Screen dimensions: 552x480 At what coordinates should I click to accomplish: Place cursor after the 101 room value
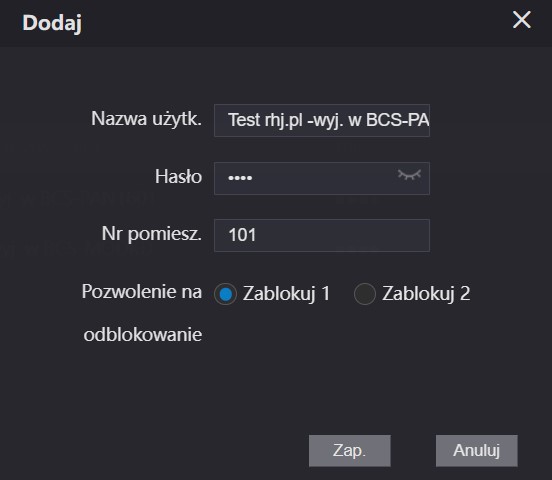pyautogui.click(x=258, y=235)
